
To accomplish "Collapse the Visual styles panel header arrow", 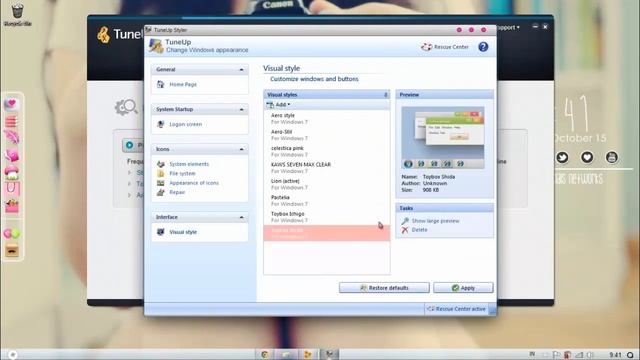I will 386,95.
